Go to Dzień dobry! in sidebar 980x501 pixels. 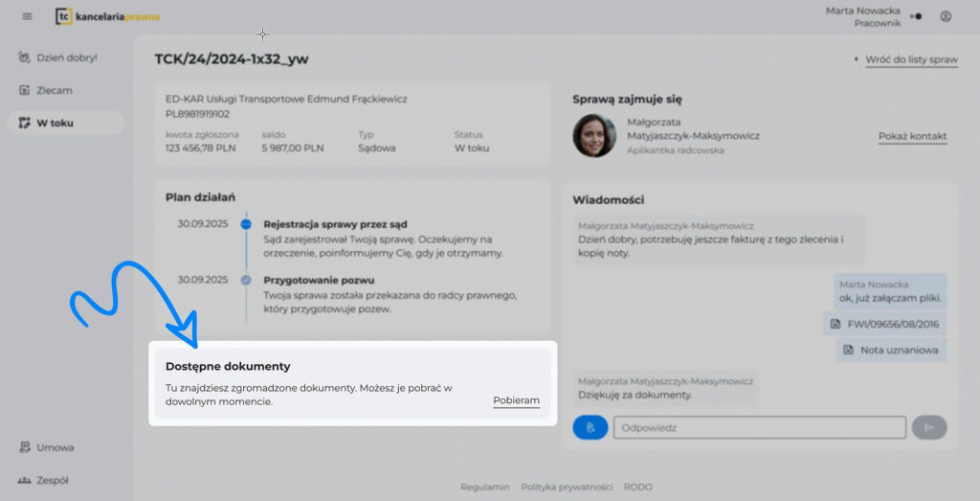[66, 57]
